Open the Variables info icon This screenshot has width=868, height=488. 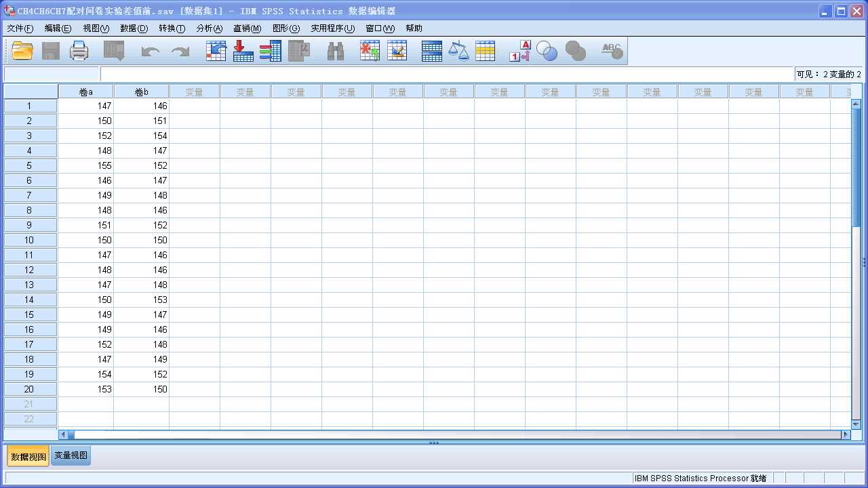click(270, 51)
